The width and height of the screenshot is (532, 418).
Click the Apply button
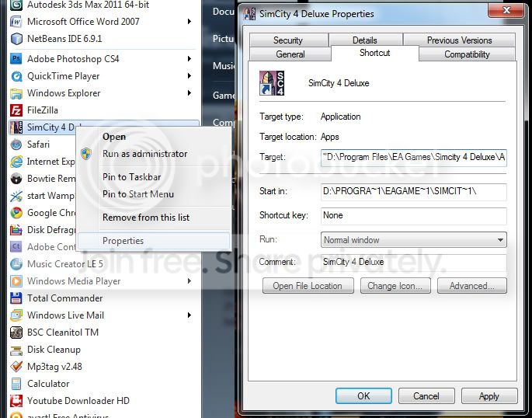click(489, 396)
